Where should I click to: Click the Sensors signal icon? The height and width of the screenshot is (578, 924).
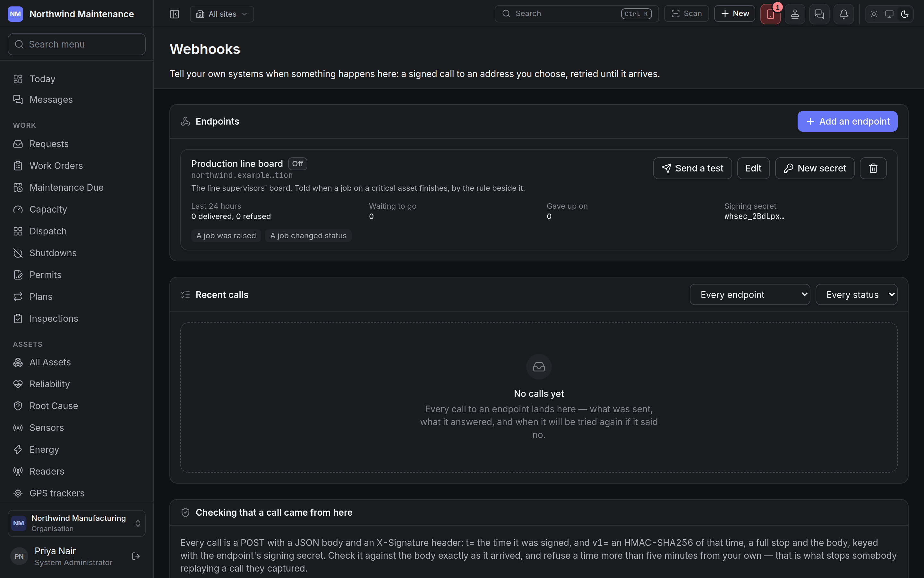coord(18,427)
